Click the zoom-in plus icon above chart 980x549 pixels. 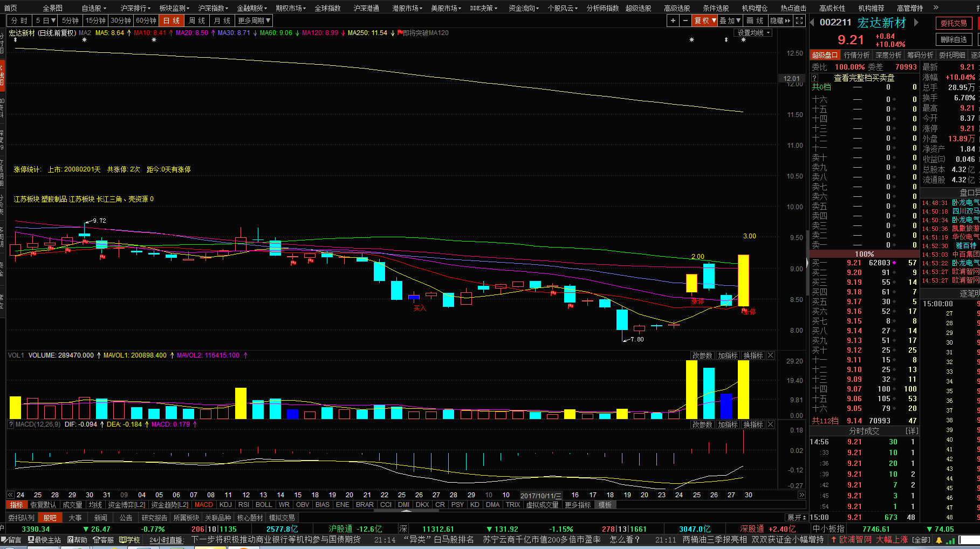(x=673, y=20)
